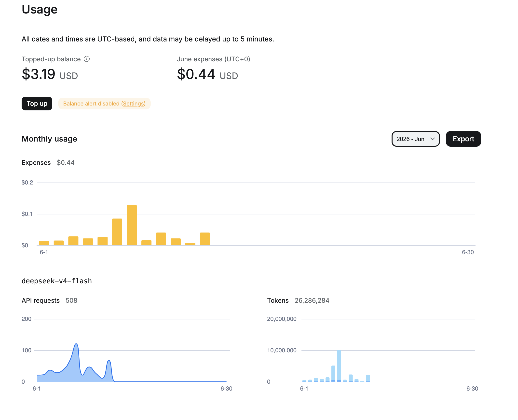Click the 6-30 label under API requests chart
This screenshot has height=420, width=518.
tap(226, 389)
